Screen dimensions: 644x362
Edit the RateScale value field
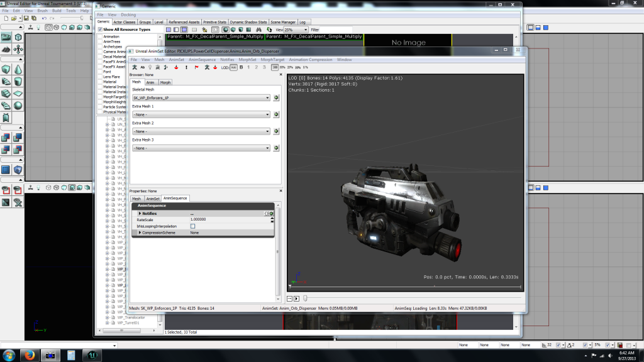click(x=229, y=219)
